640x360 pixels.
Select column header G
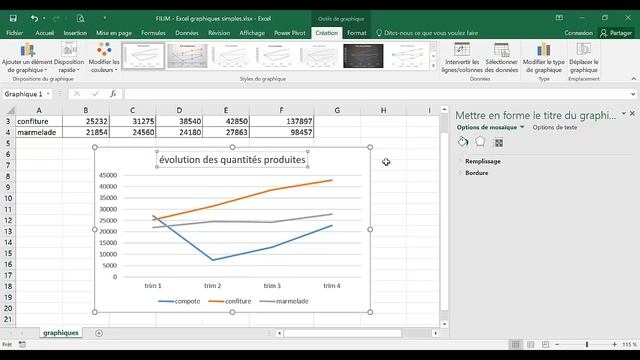coord(337,110)
